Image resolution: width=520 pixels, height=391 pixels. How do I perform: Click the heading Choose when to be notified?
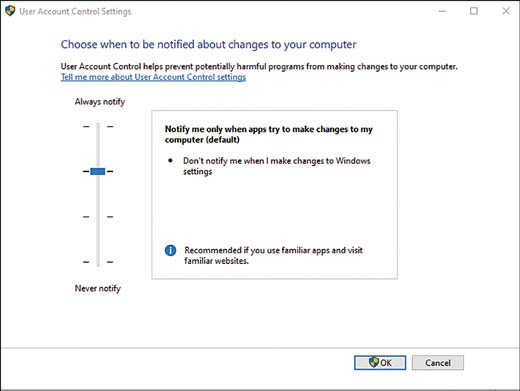click(x=208, y=44)
